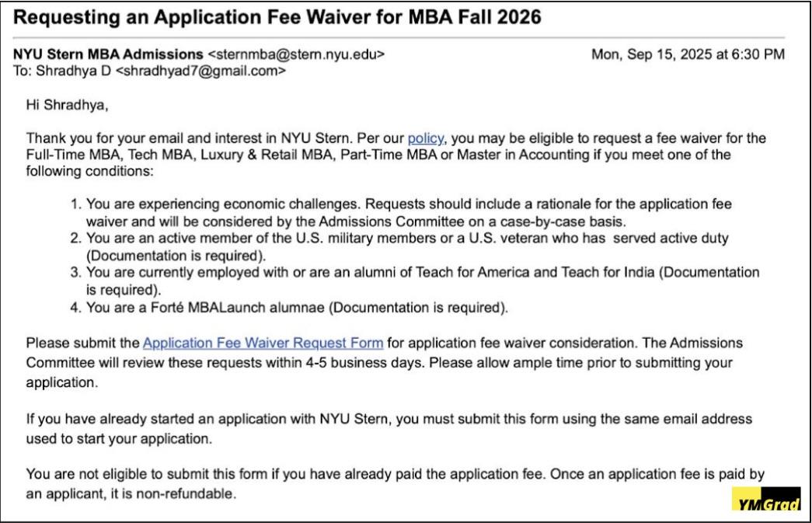This screenshot has width=812, height=523.
Task: Open the Application Fee Waiver Request Form link
Action: click(263, 343)
